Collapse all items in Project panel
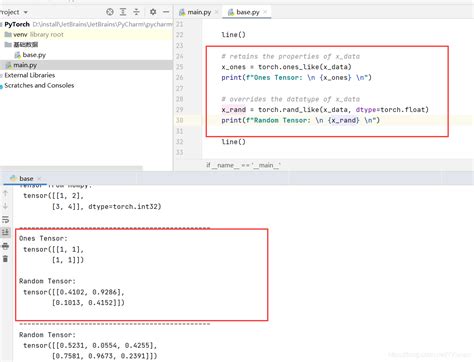 [x=136, y=12]
